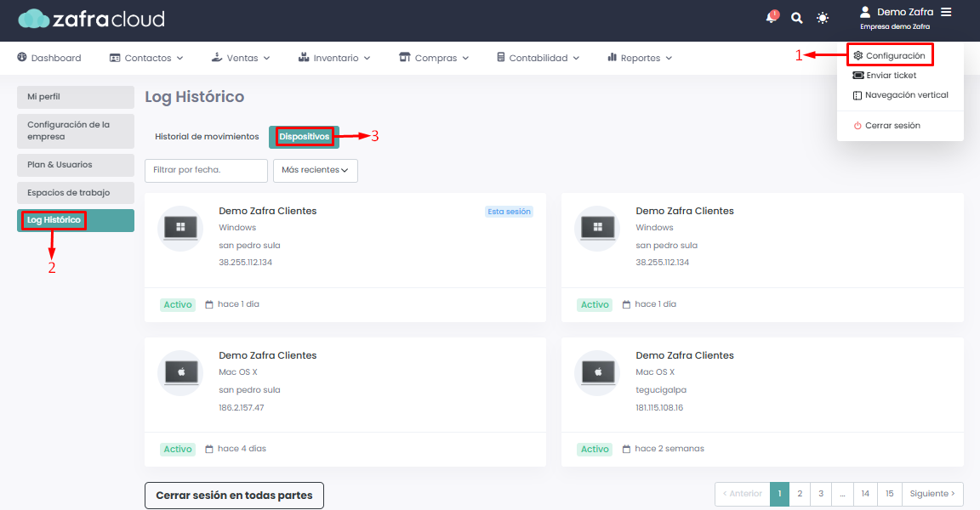Focus the Filtrar por fecha field

(x=206, y=170)
